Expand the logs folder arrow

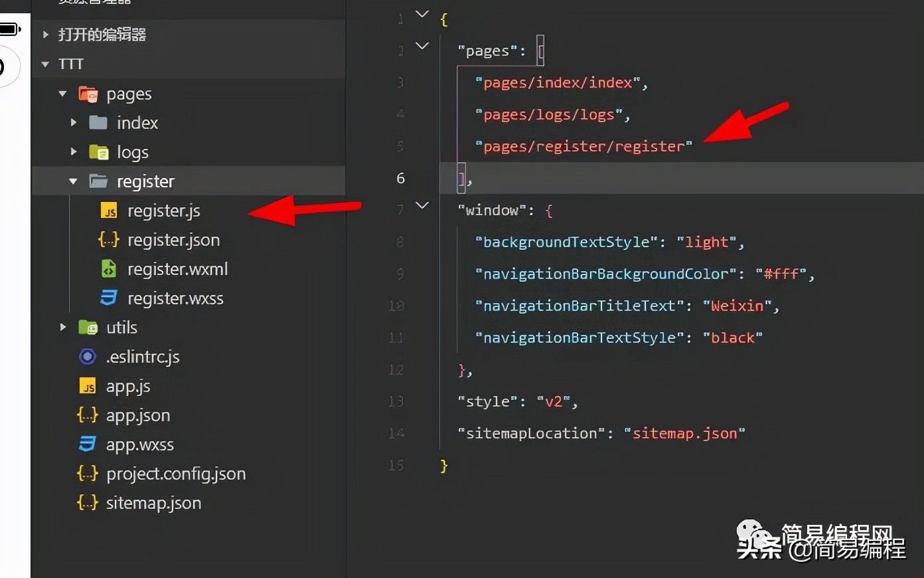pyautogui.click(x=74, y=152)
